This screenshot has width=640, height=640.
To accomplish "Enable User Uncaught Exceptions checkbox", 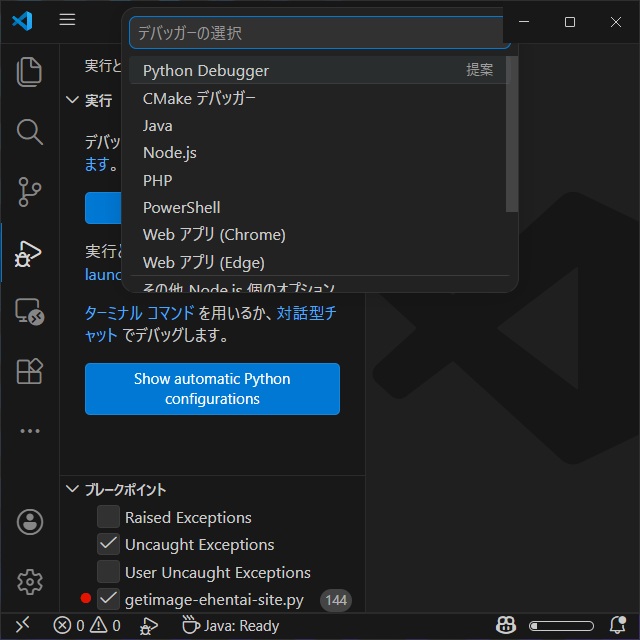I will pos(108,573).
